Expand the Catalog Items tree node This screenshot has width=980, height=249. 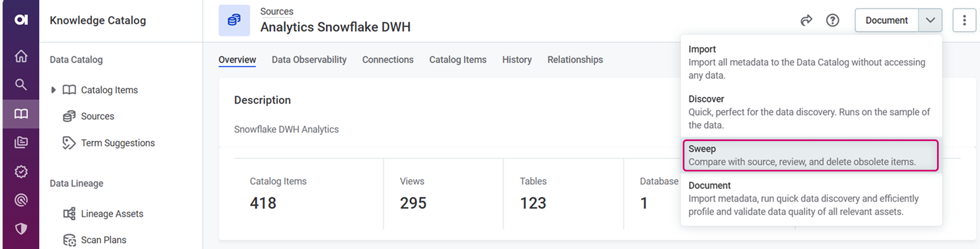pyautogui.click(x=53, y=90)
